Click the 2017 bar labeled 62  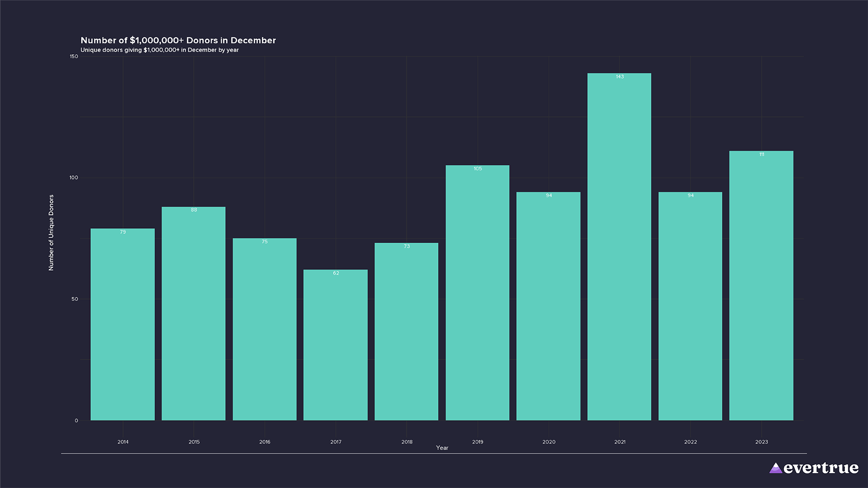coord(335,346)
